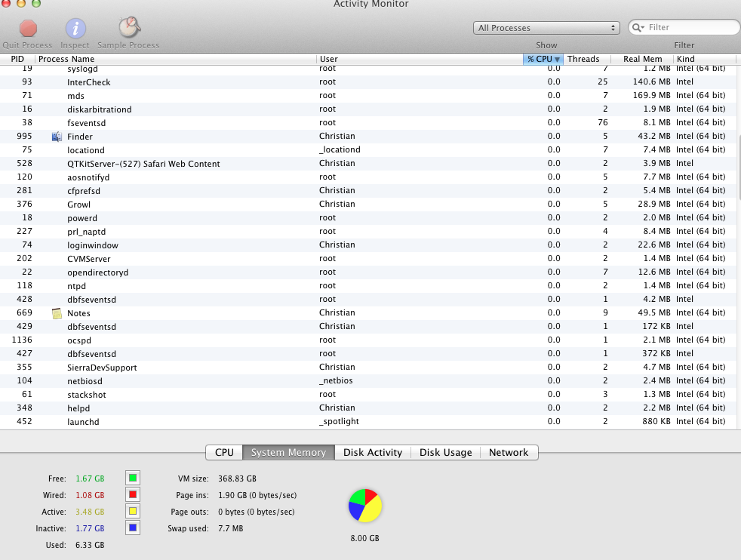This screenshot has height=560, width=741.
Task: Select the locationd process row
Action: pos(368,150)
